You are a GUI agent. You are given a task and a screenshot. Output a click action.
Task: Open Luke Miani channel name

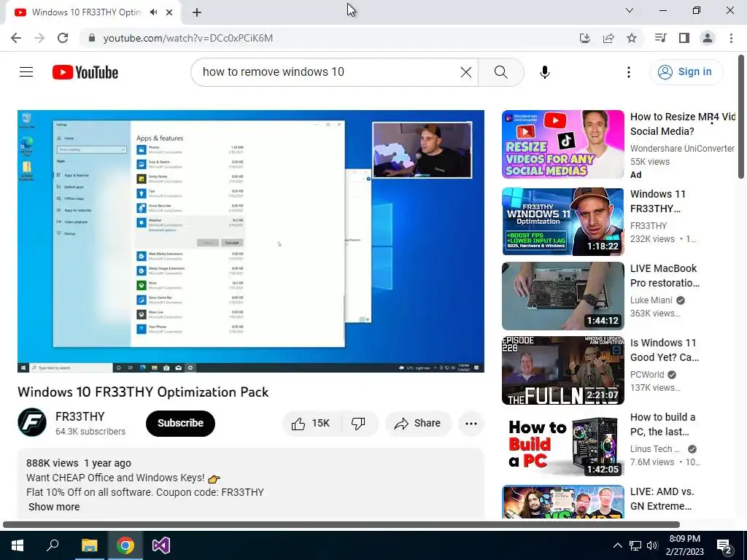651,300
